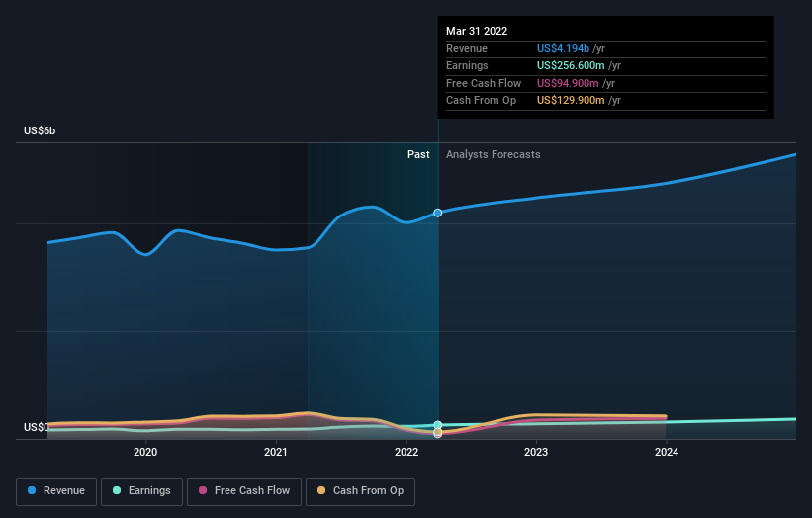Image resolution: width=812 pixels, height=518 pixels.
Task: Click the 'Earnings' row label in tooltip
Action: (x=467, y=65)
